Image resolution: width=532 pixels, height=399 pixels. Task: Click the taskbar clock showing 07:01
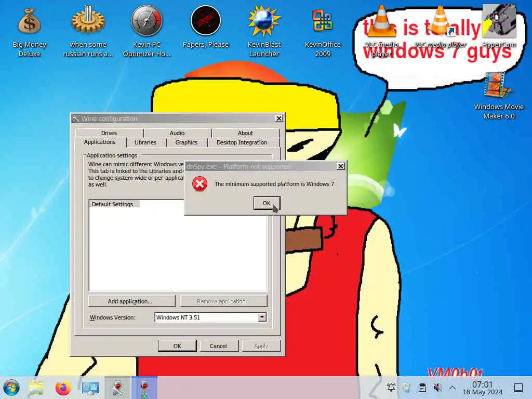coord(483,388)
